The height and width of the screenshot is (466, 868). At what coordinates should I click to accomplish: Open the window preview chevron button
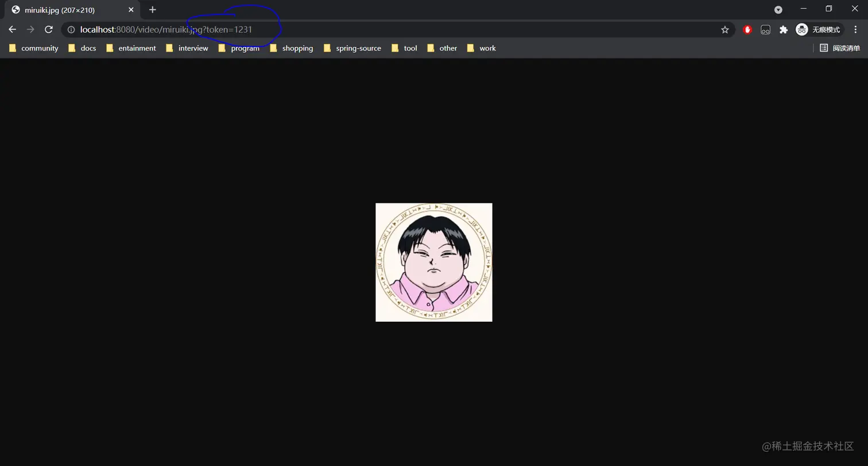(x=778, y=9)
